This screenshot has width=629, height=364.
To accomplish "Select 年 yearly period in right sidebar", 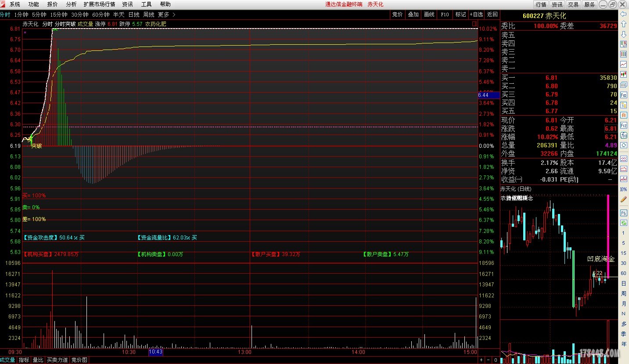I will tap(623, 344).
